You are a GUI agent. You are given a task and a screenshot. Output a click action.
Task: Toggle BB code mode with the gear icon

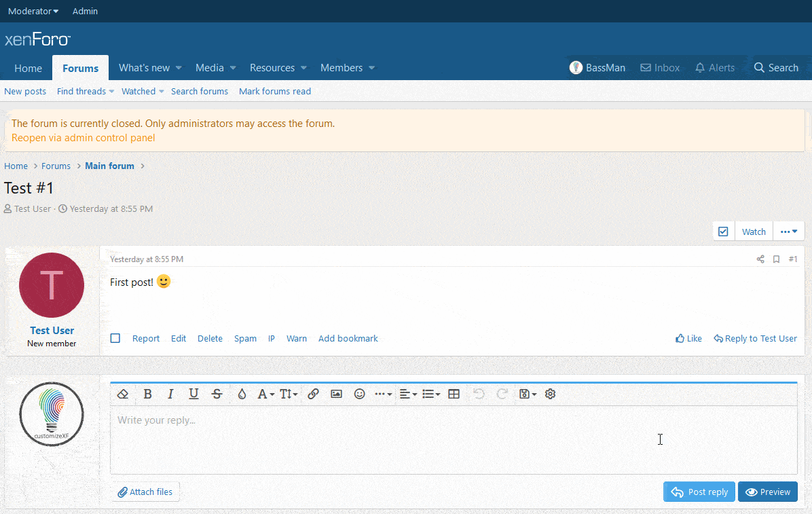pyautogui.click(x=551, y=394)
